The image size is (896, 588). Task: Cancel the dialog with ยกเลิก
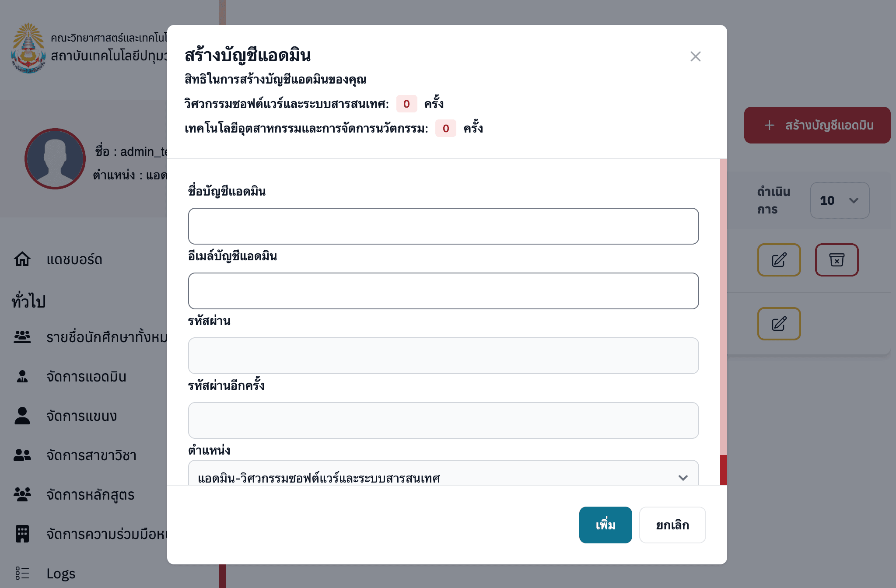[672, 525]
